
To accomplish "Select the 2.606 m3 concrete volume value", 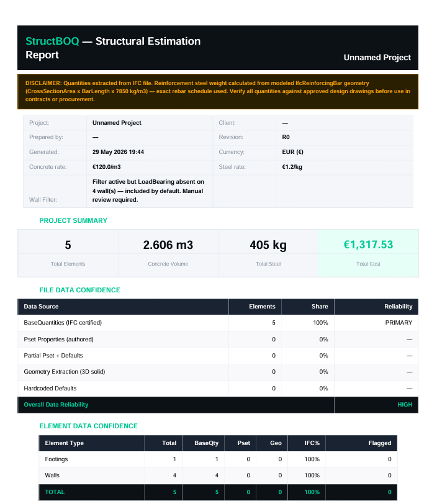I will (168, 245).
